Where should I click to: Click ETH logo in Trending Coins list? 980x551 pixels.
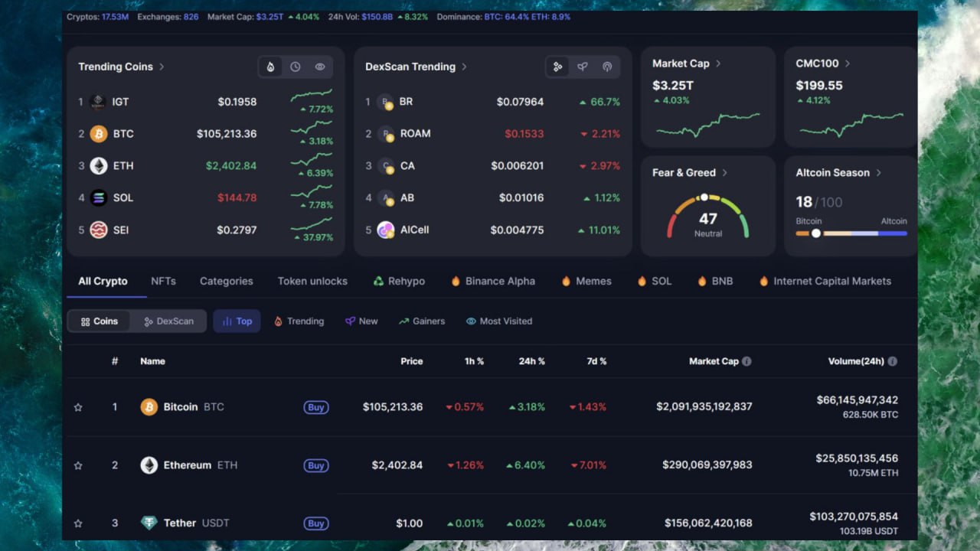[x=98, y=166]
